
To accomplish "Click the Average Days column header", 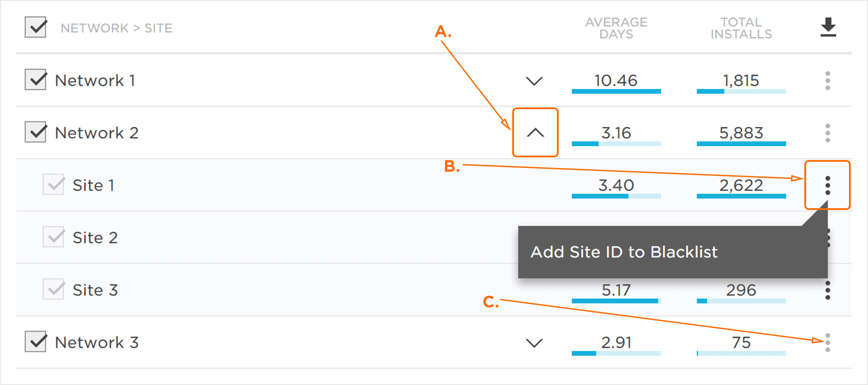I will (x=616, y=28).
